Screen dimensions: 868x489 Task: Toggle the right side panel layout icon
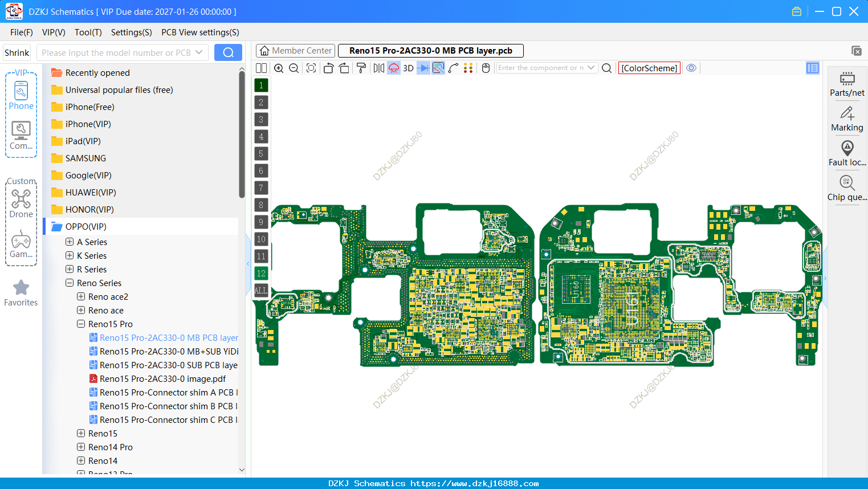tap(813, 68)
